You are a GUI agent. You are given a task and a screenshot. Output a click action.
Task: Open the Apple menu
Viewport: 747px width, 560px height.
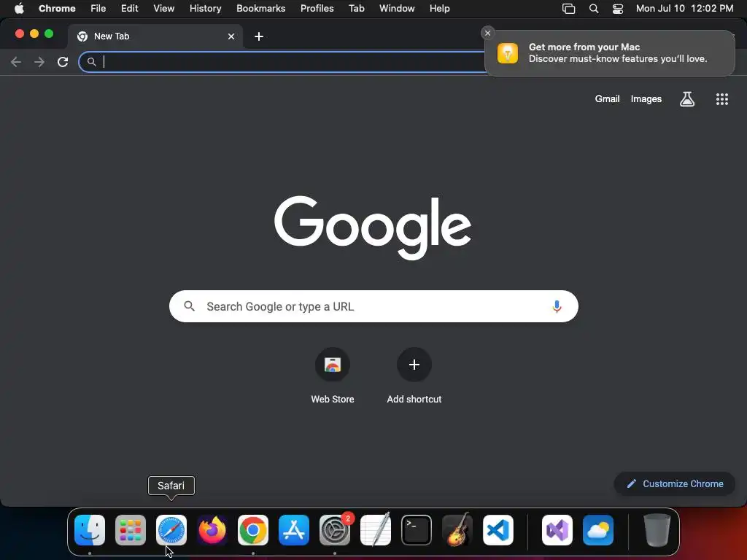19,9
